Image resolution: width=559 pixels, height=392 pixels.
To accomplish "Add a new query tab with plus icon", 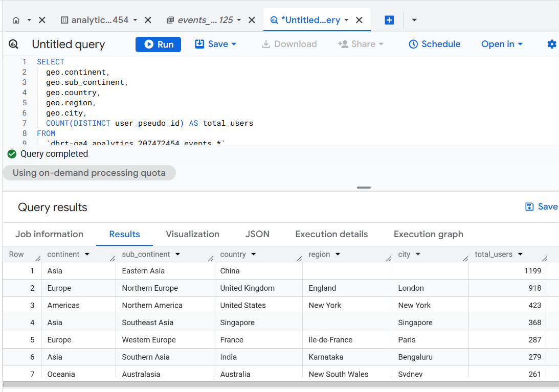I will click(389, 20).
